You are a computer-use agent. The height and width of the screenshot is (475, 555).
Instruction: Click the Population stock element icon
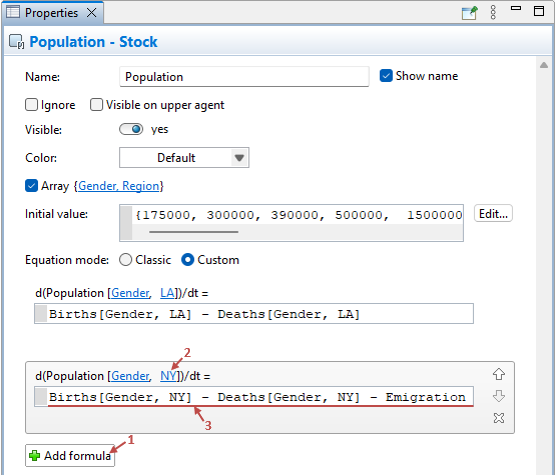pyautogui.click(x=16, y=41)
